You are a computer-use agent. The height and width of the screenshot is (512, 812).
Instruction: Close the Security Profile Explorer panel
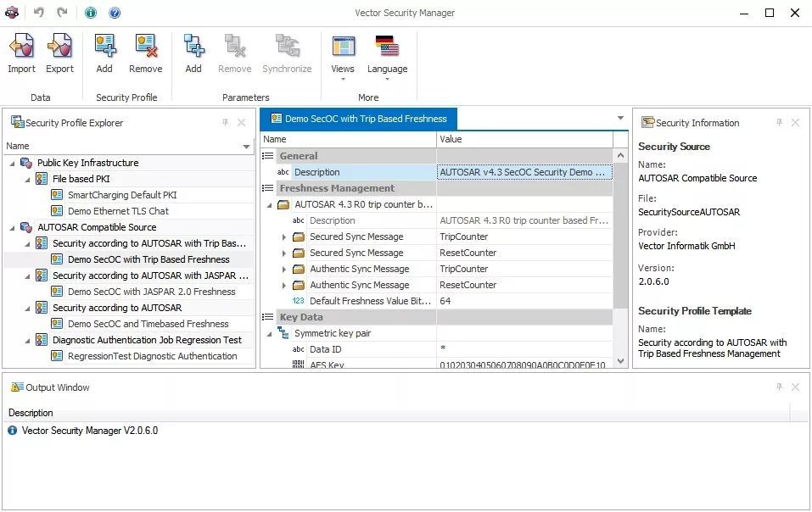[x=241, y=123]
